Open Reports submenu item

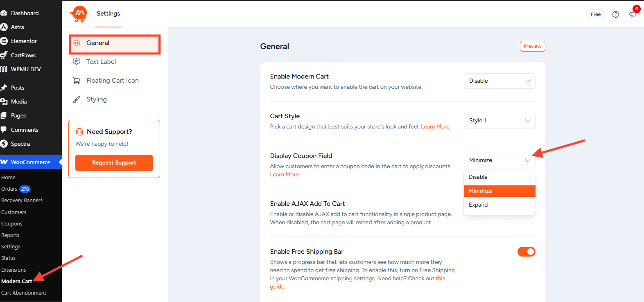point(10,235)
